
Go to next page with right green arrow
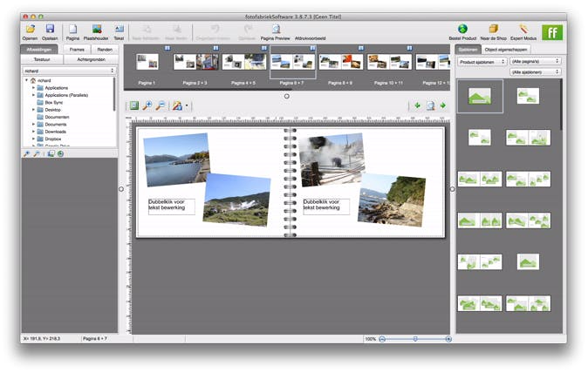point(443,105)
